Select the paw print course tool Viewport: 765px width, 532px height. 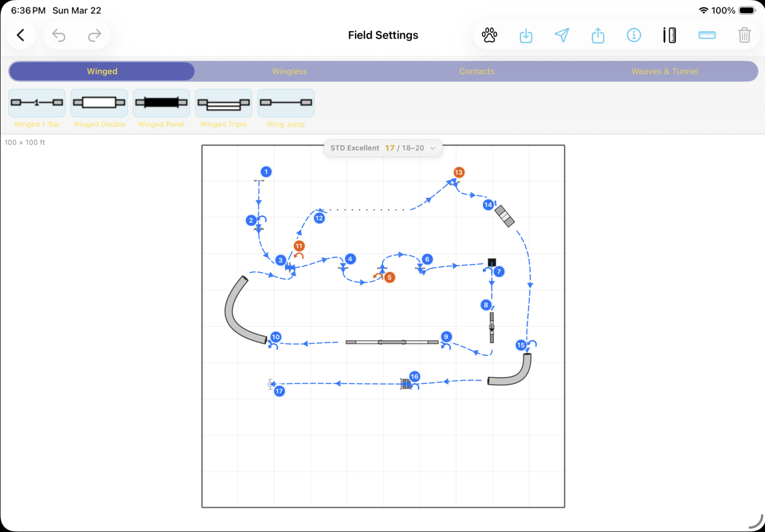[x=489, y=35]
